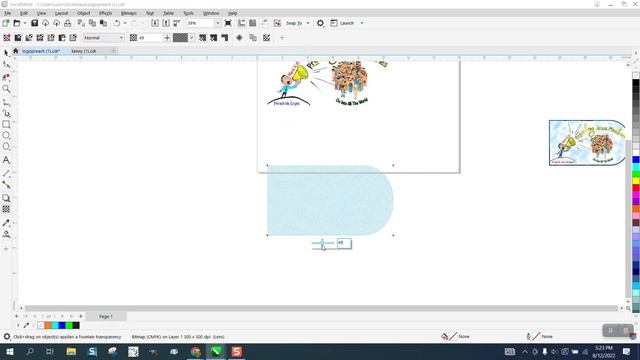Select the Interactive Fill tool
This screenshot has height=360, width=640.
coord(6,235)
